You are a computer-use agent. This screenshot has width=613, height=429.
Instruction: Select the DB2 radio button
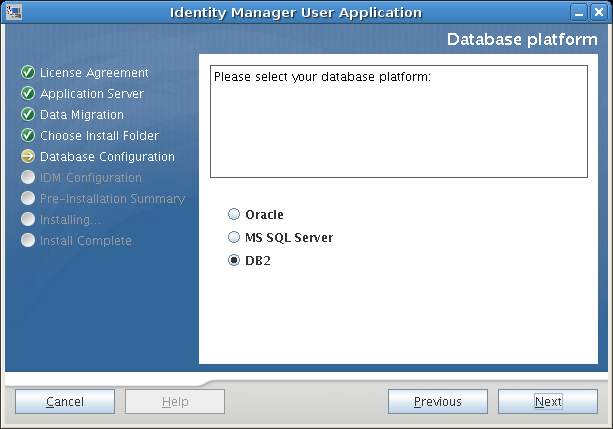tap(234, 261)
